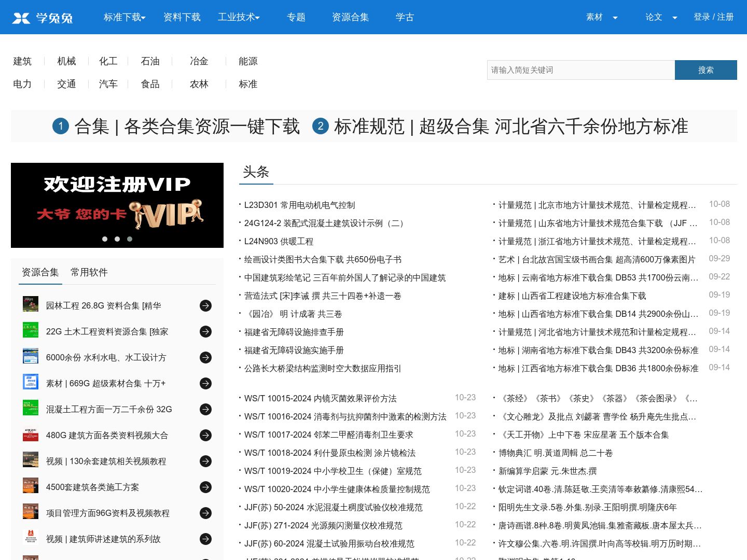Select second carousel dot on VIP banner
This screenshot has height=560, width=747.
(117, 239)
